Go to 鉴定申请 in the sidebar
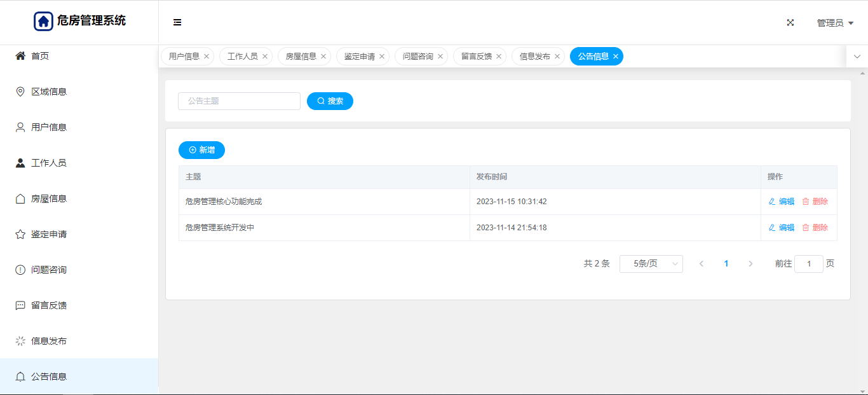 [49, 234]
